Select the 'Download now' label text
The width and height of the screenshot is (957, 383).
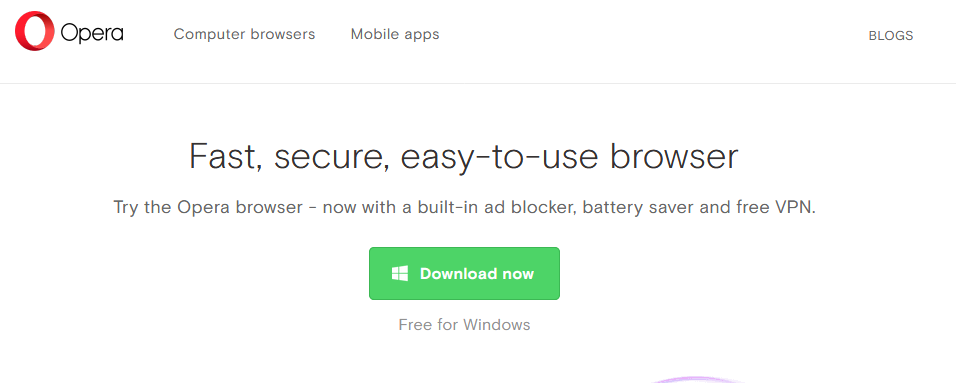click(x=477, y=273)
